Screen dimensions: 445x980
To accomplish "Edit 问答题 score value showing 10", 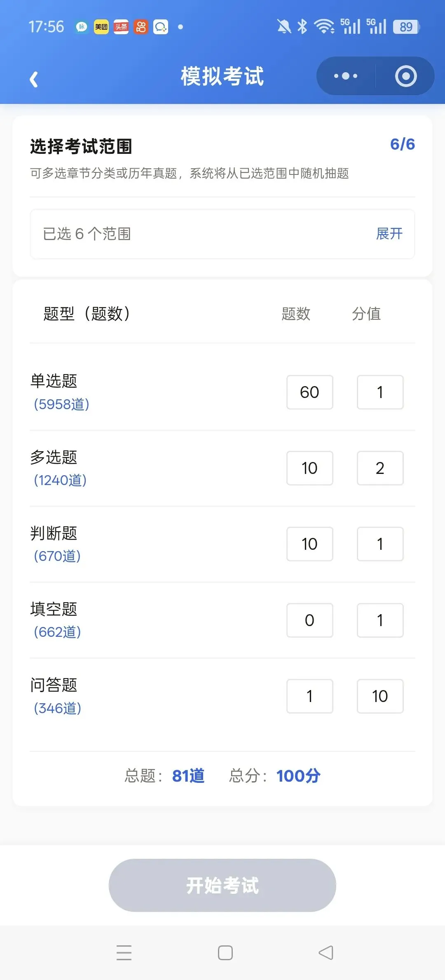I will (380, 696).
